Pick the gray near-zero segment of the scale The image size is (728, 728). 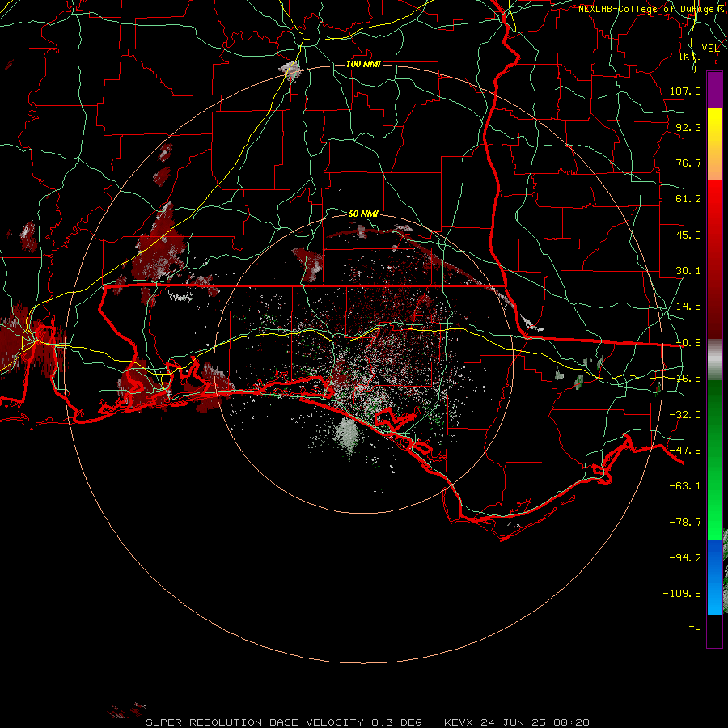click(x=714, y=359)
